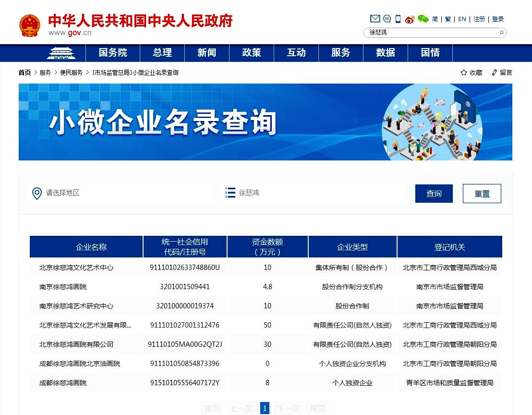The height and width of the screenshot is (415, 532).
Task: Click the 查询 search button
Action: pyautogui.click(x=434, y=194)
